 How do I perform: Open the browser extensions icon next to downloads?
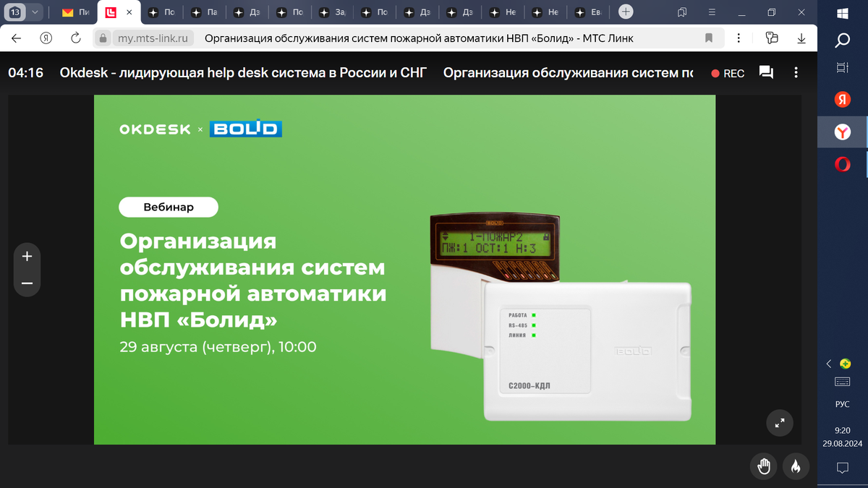772,38
